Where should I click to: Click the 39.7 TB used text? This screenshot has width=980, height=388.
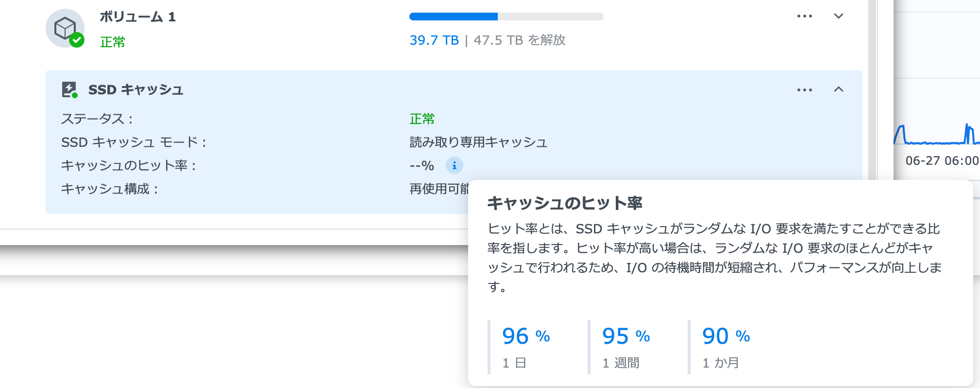click(x=434, y=40)
